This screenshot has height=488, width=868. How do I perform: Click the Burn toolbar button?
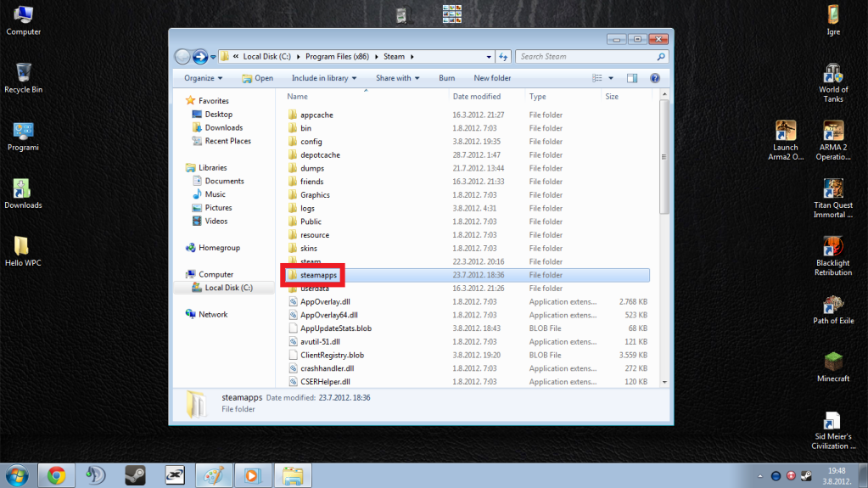[447, 78]
